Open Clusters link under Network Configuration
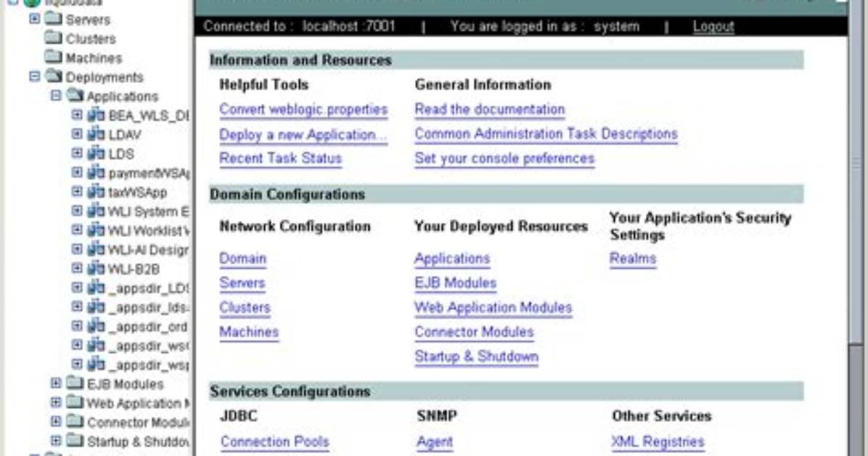This screenshot has width=868, height=456. (x=245, y=307)
